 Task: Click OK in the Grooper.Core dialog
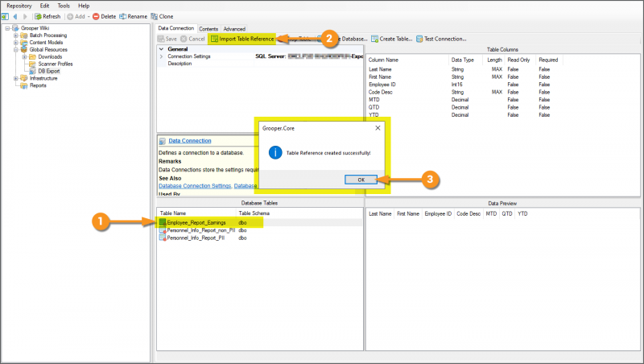[x=361, y=180]
